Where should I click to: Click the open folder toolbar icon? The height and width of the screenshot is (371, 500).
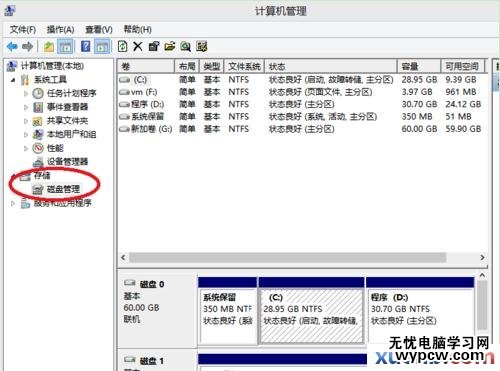pos(170,46)
